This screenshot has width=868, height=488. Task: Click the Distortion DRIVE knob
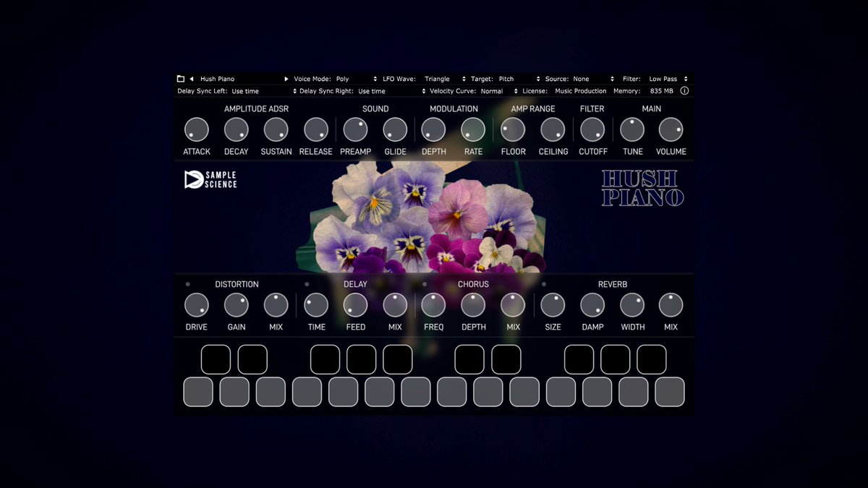pos(197,305)
